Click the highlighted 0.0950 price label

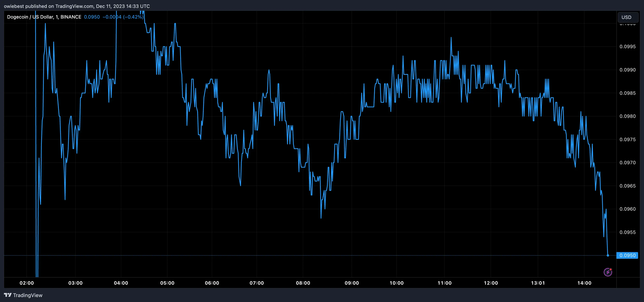(627, 255)
